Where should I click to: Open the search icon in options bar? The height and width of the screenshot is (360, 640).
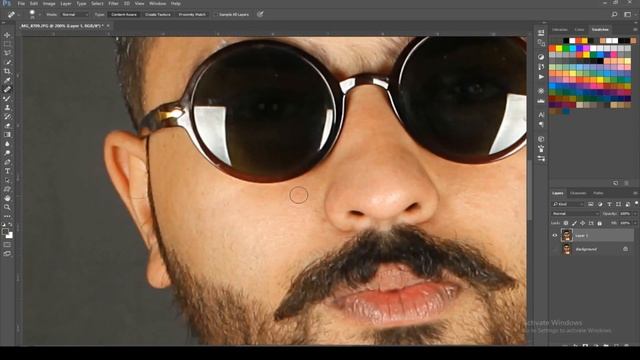click(615, 14)
